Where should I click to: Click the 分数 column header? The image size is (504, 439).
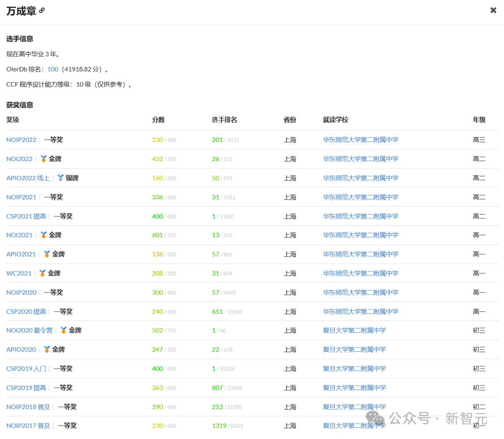coord(158,120)
